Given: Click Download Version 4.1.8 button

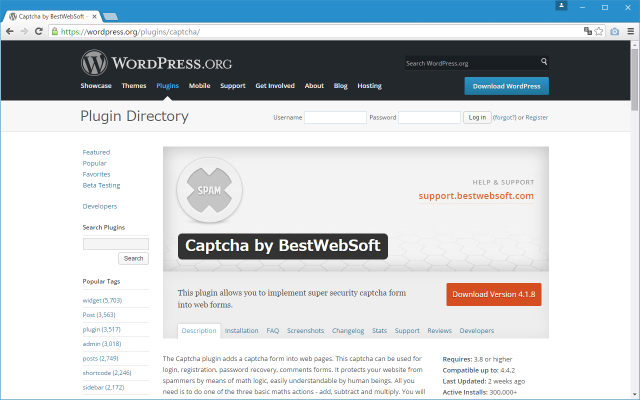Looking at the screenshot, I should click(x=494, y=294).
